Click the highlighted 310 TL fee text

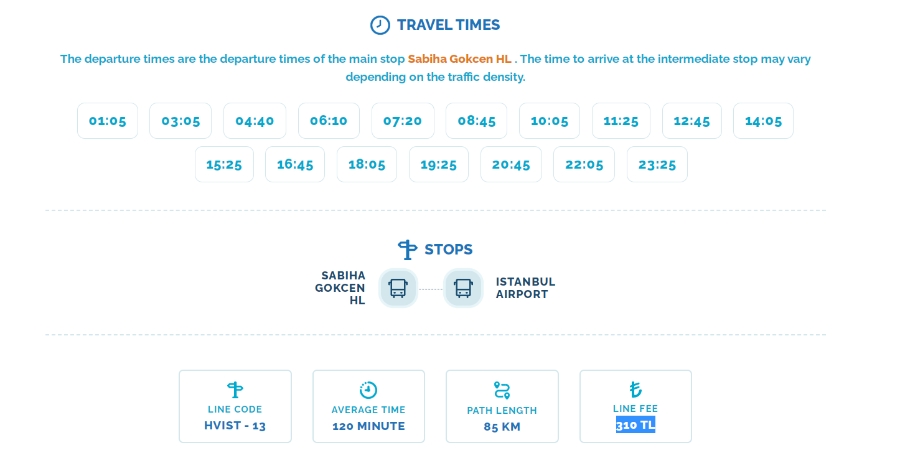coord(635,425)
